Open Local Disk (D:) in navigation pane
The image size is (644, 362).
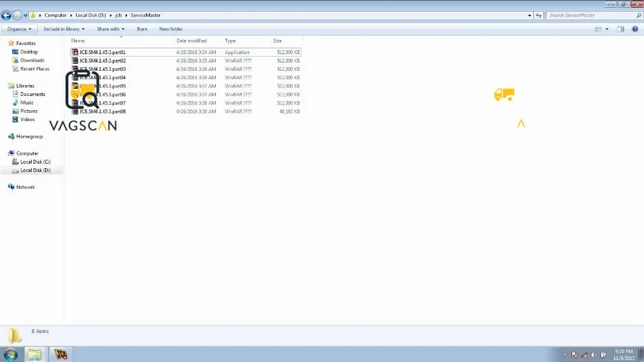pos(35,170)
